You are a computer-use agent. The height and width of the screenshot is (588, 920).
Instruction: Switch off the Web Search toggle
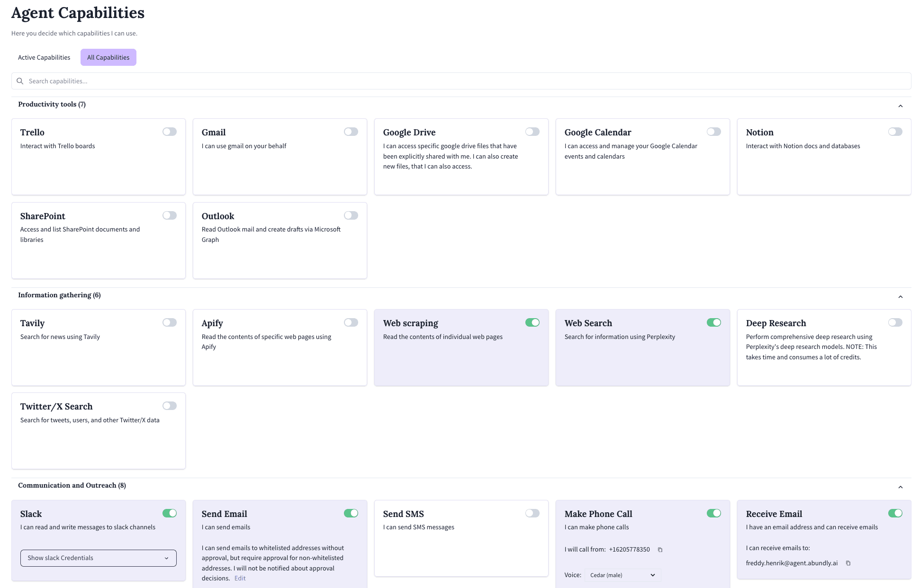pos(714,322)
